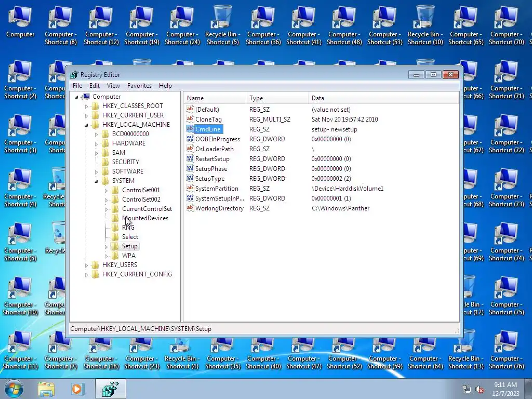This screenshot has height=399, width=532.
Task: Select the OOBEInProgress DWORD value
Action: [x=218, y=139]
